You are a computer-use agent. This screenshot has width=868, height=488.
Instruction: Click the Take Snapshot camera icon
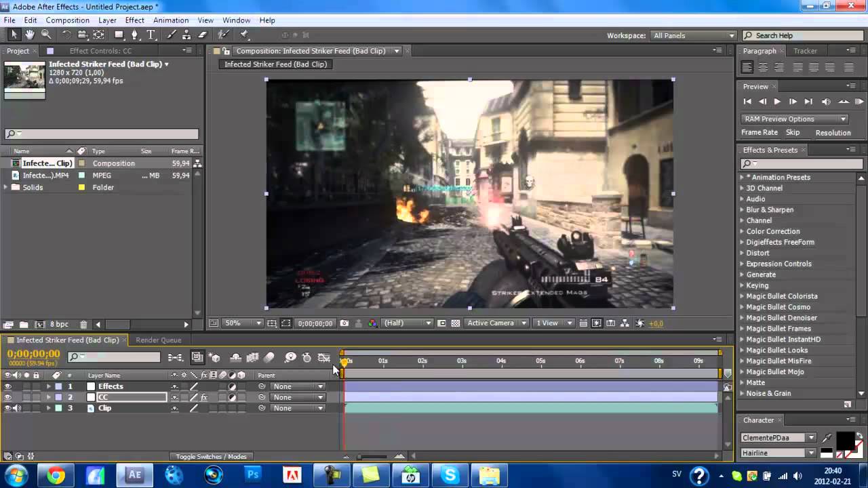coord(344,323)
